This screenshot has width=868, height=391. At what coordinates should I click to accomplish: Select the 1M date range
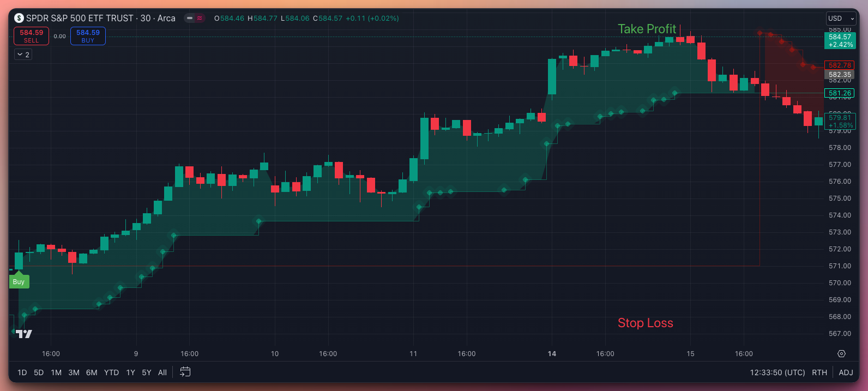(x=56, y=372)
